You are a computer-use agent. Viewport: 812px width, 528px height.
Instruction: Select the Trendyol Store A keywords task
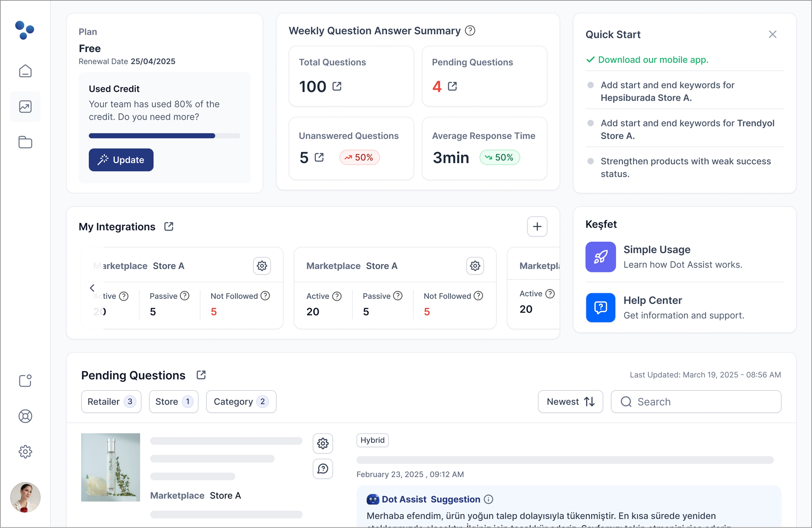[684, 129]
